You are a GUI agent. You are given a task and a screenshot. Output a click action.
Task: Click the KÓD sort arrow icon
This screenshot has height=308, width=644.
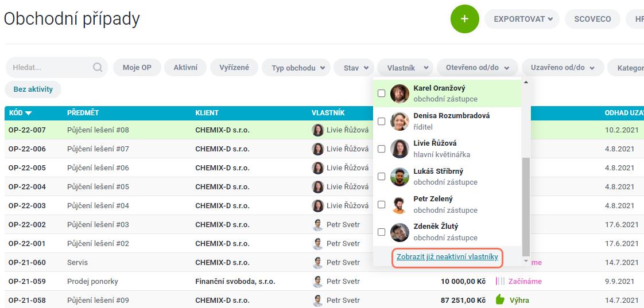tap(28, 113)
